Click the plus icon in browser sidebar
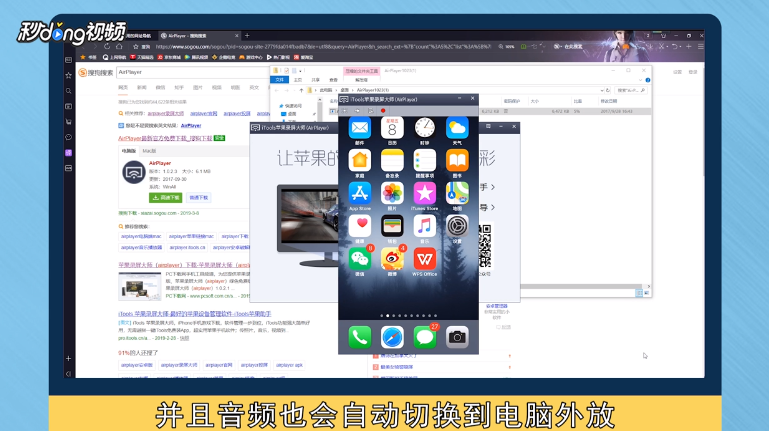The height and width of the screenshot is (431, 769). click(x=69, y=358)
